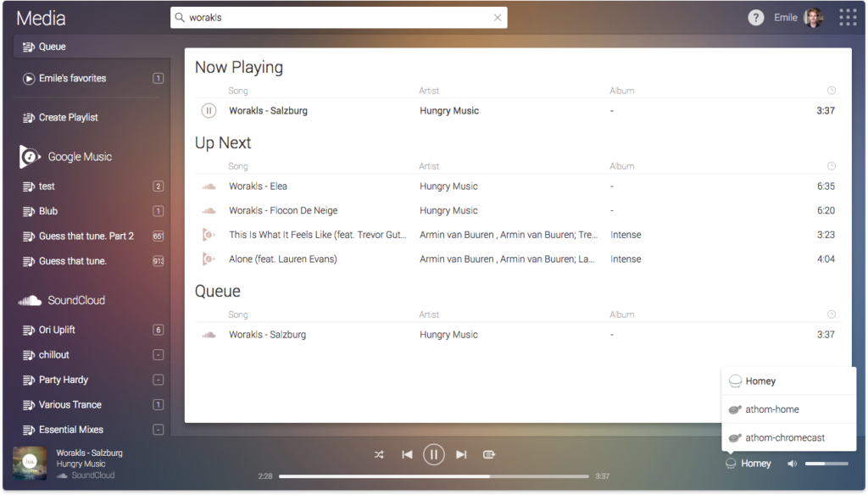This screenshot has height=495, width=868.
Task: Click the search box containing worakls
Action: tap(338, 18)
